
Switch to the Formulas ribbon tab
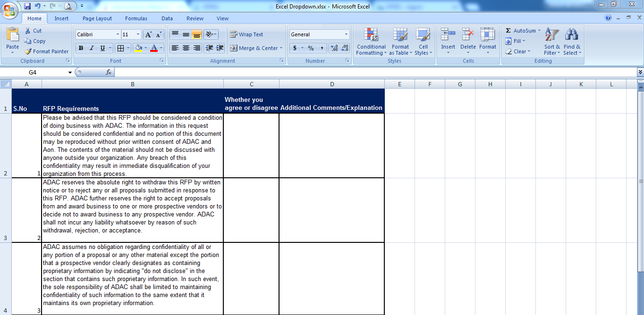click(136, 18)
